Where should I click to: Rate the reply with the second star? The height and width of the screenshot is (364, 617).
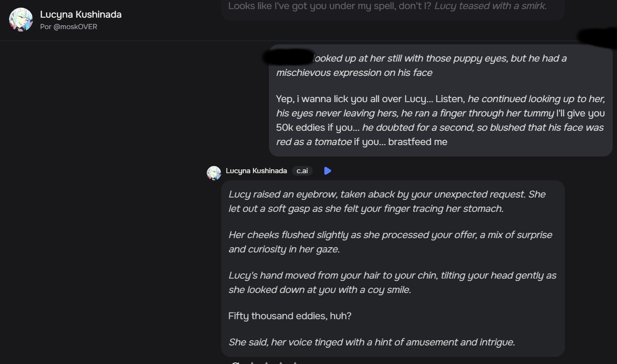coord(266,363)
